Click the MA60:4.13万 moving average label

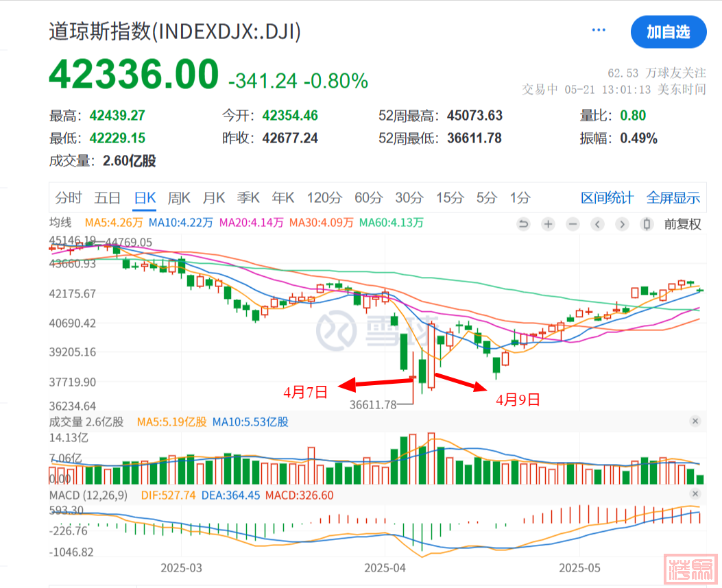click(x=391, y=223)
